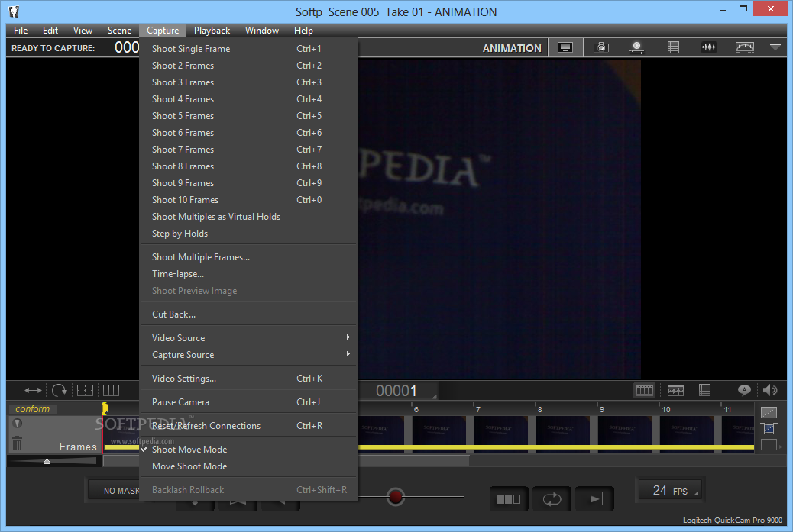Click the trash delete frames icon

point(18,443)
